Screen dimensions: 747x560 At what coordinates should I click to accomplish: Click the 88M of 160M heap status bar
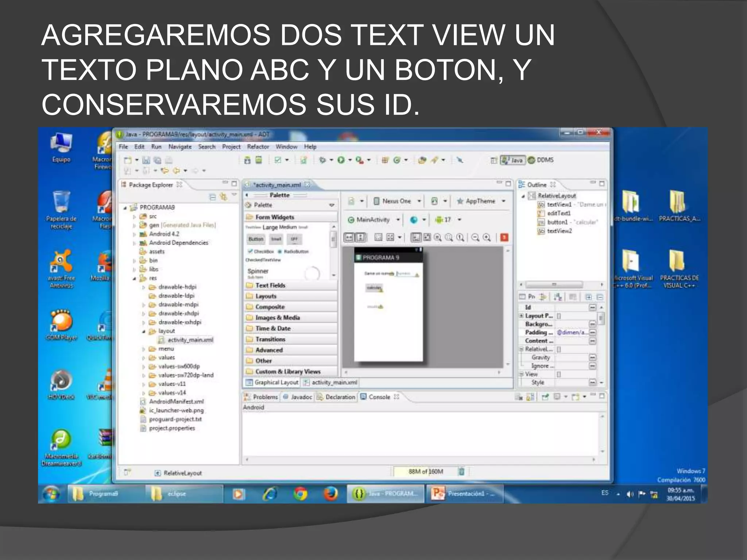pyautogui.click(x=426, y=472)
